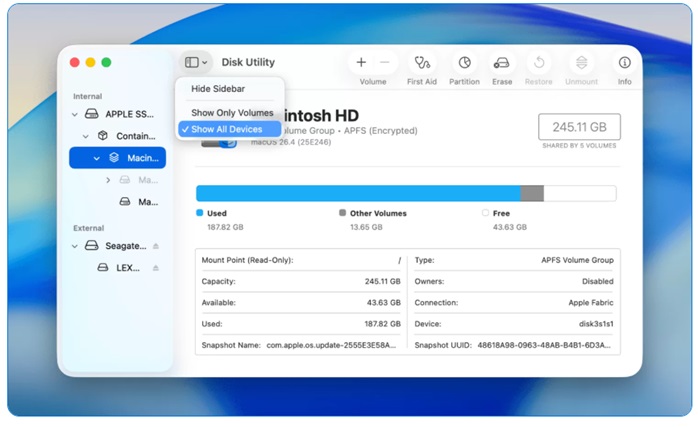Screen dimensions: 698x427
Task: Eject the LEX... volume
Action: click(156, 268)
